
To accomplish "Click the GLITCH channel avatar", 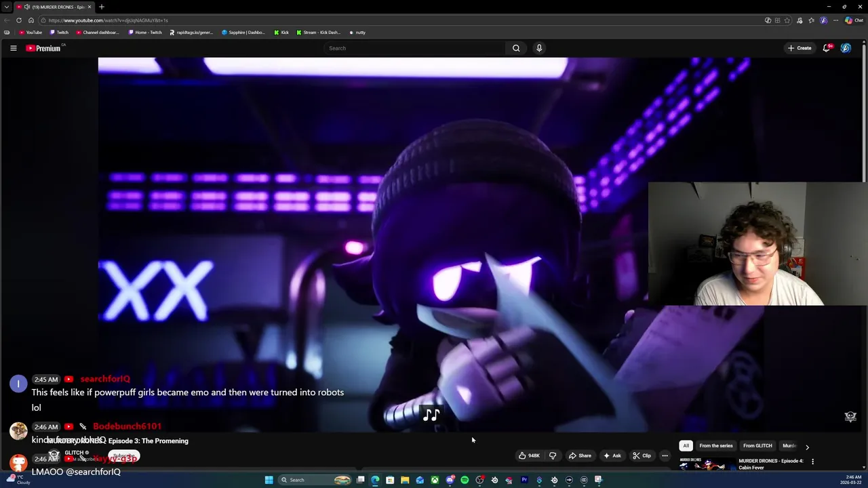I will pyautogui.click(x=54, y=455).
